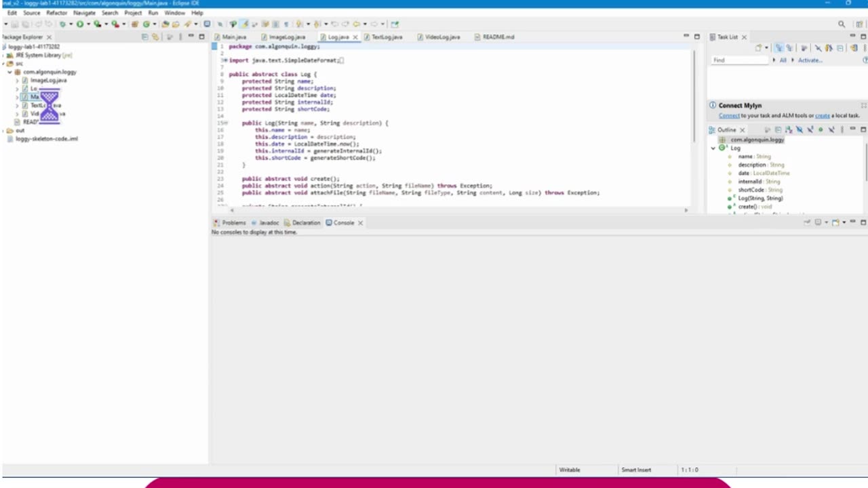Click Sort icon in Outline toolbar
The image size is (868, 488).
click(x=789, y=129)
